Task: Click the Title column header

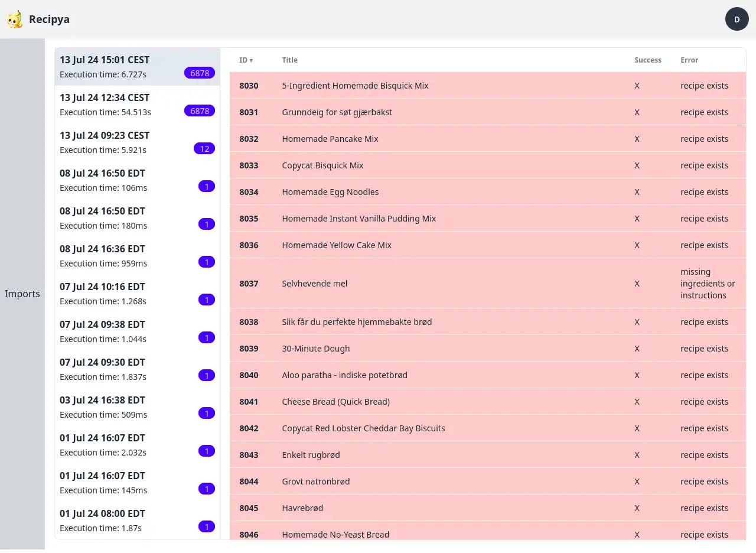Action: [289, 60]
